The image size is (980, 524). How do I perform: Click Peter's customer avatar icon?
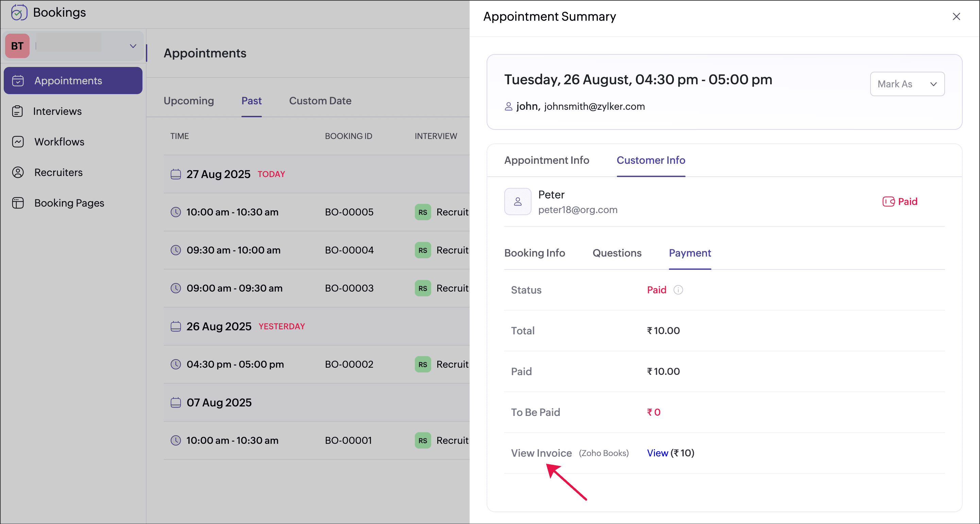(518, 202)
